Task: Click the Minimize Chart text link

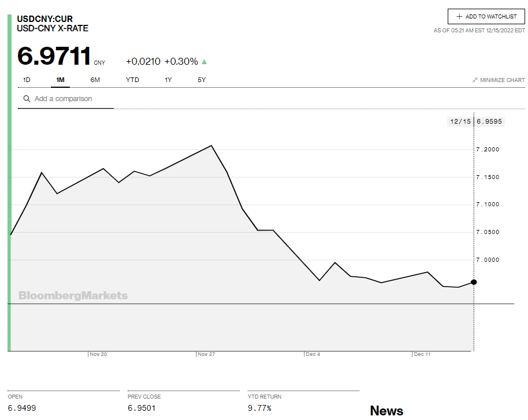Action: [x=502, y=80]
